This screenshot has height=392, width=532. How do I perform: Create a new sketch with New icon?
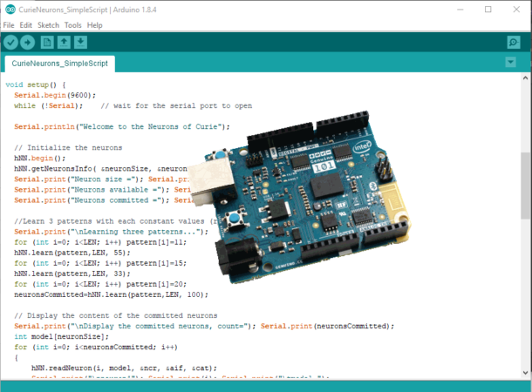47,43
